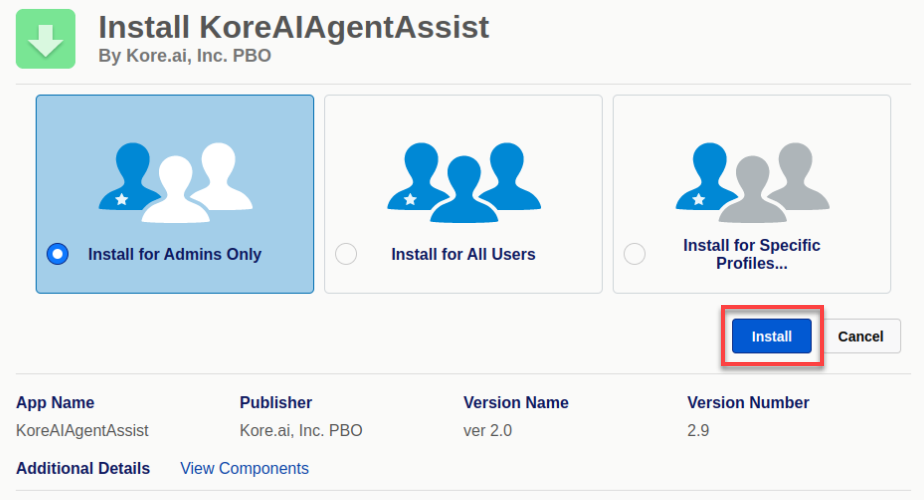Viewport: 924px width, 500px height.
Task: Select the Install for Specific Profiles radio button
Action: (x=634, y=254)
